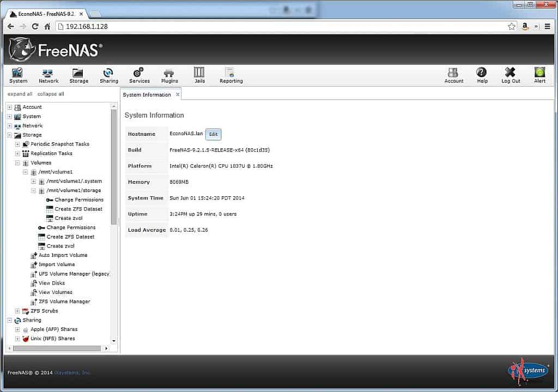Image resolution: width=558 pixels, height=392 pixels.
Task: Open the Network toolbar icon
Action: coord(48,75)
